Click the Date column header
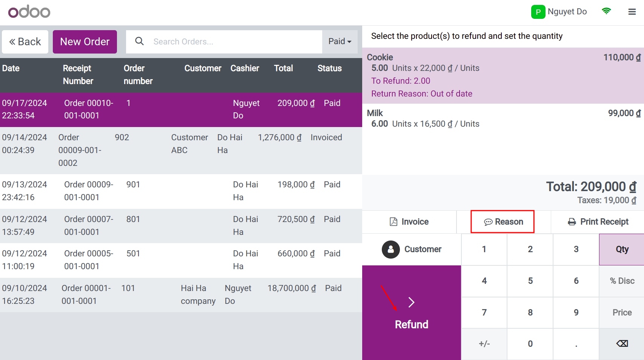Image resolution: width=644 pixels, height=360 pixels. pyautogui.click(x=11, y=68)
